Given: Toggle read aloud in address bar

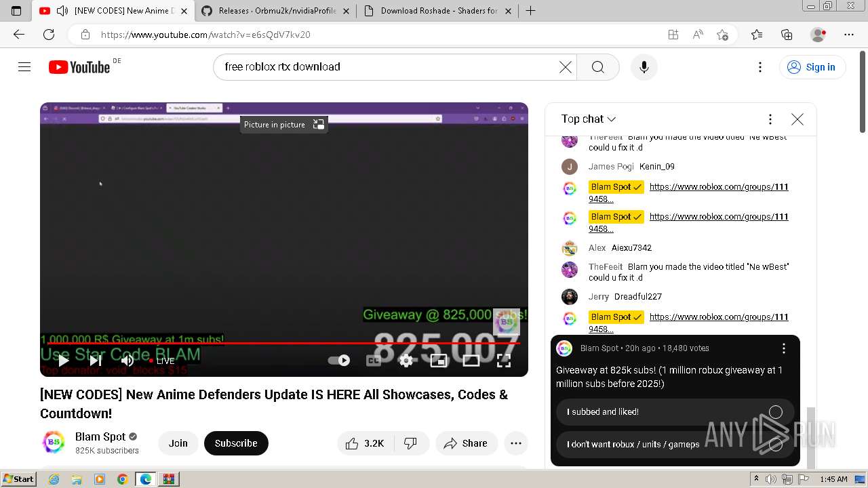Looking at the screenshot, I should (698, 35).
